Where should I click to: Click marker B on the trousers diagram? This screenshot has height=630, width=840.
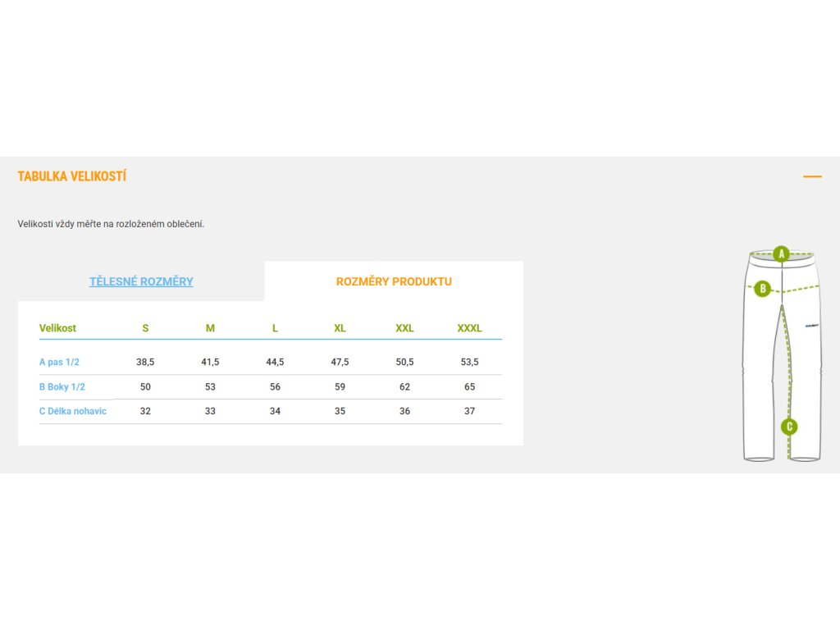coord(762,289)
